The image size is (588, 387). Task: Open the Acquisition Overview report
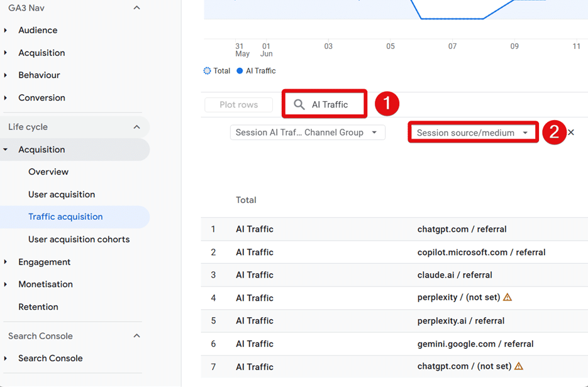[x=48, y=172]
